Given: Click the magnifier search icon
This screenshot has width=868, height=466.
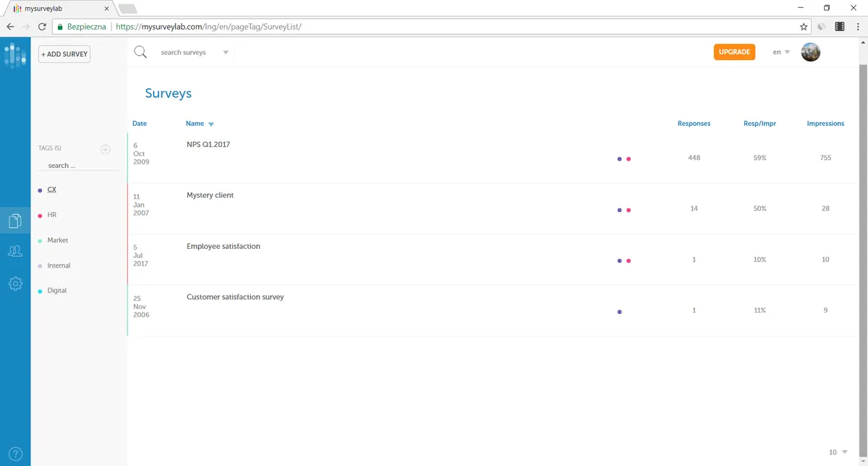Looking at the screenshot, I should 140,52.
